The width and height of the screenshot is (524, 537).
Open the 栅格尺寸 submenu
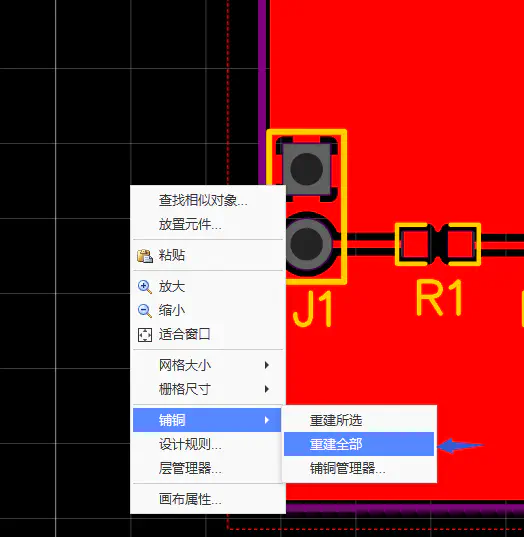208,389
